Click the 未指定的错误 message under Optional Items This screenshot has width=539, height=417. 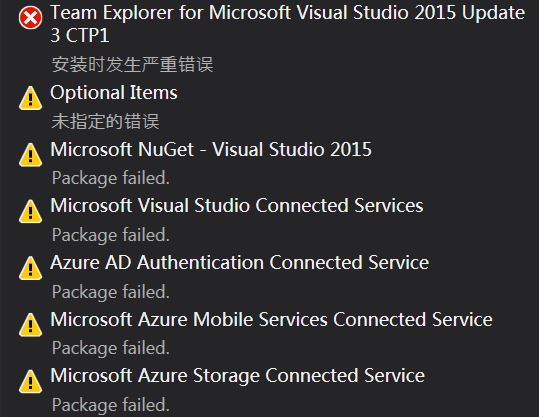pyautogui.click(x=105, y=121)
